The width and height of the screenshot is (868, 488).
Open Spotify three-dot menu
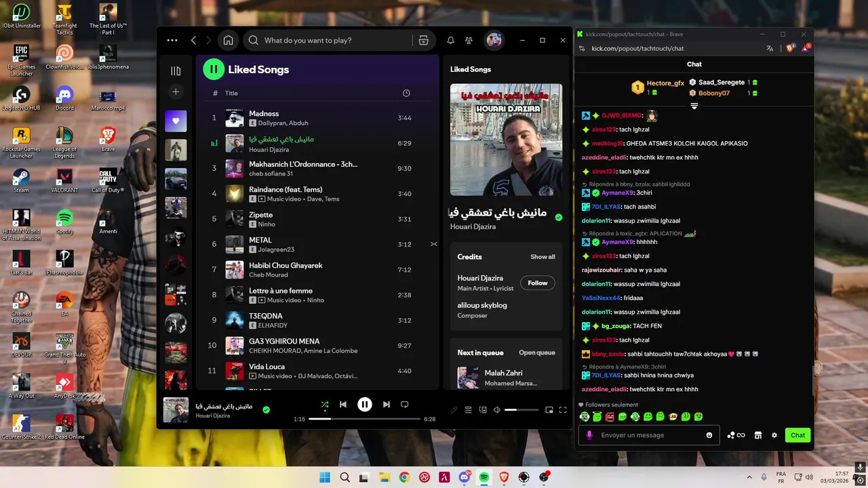[172, 40]
